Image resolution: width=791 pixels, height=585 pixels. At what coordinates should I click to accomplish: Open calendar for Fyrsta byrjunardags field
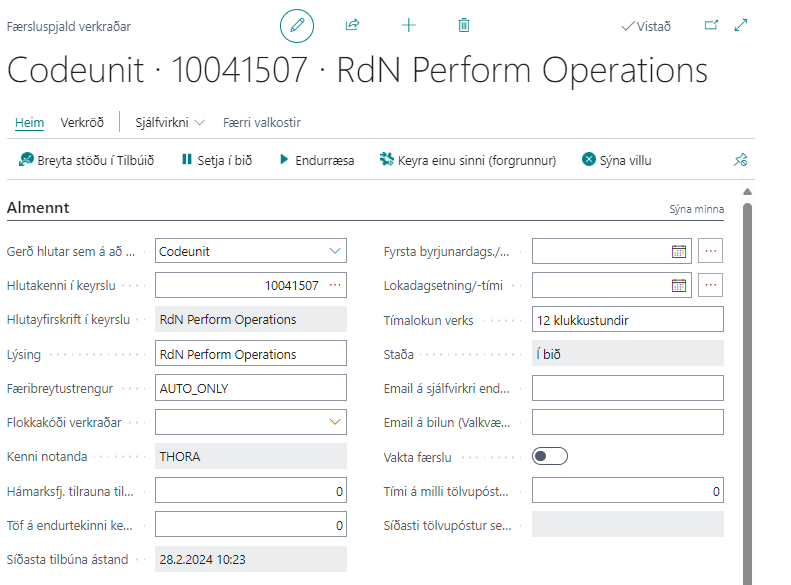(x=679, y=251)
